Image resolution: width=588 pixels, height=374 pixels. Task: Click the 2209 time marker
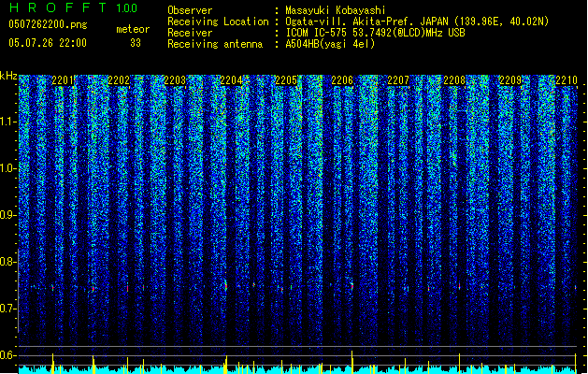pos(510,80)
